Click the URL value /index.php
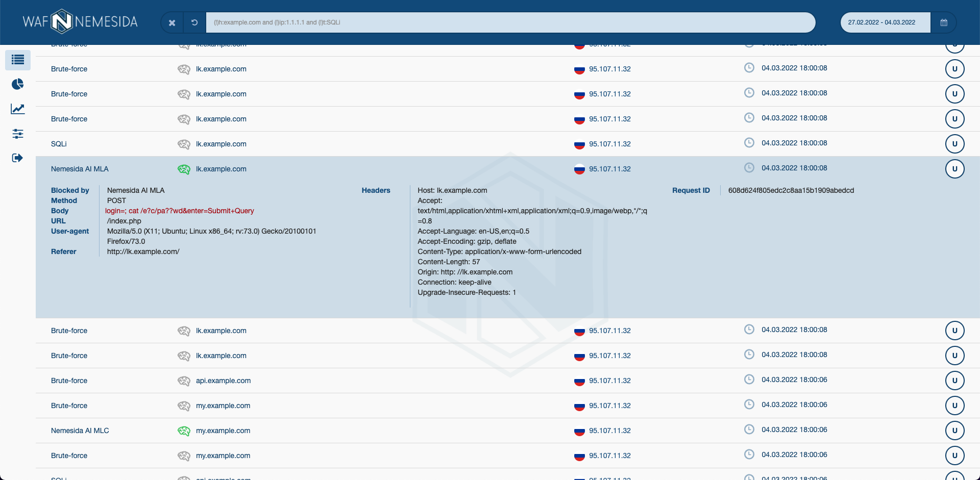This screenshot has width=980, height=480. pos(124,221)
